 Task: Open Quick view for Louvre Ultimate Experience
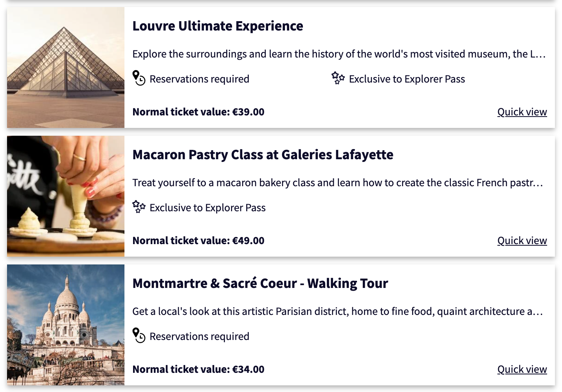pyautogui.click(x=522, y=112)
